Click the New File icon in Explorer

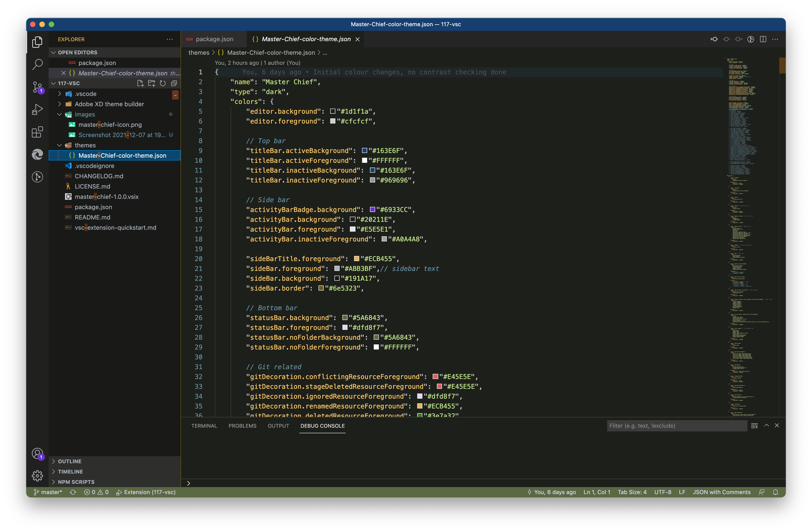coord(140,83)
